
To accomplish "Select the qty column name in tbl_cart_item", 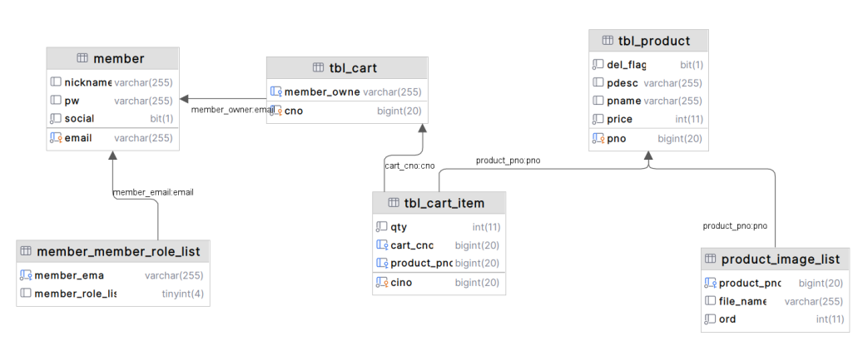I will tap(399, 227).
